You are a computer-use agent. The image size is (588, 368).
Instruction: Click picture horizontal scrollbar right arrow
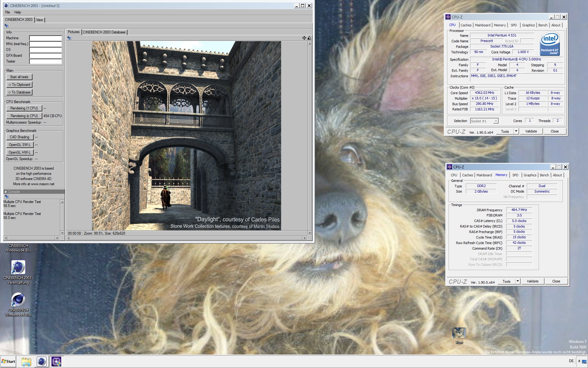(x=304, y=238)
